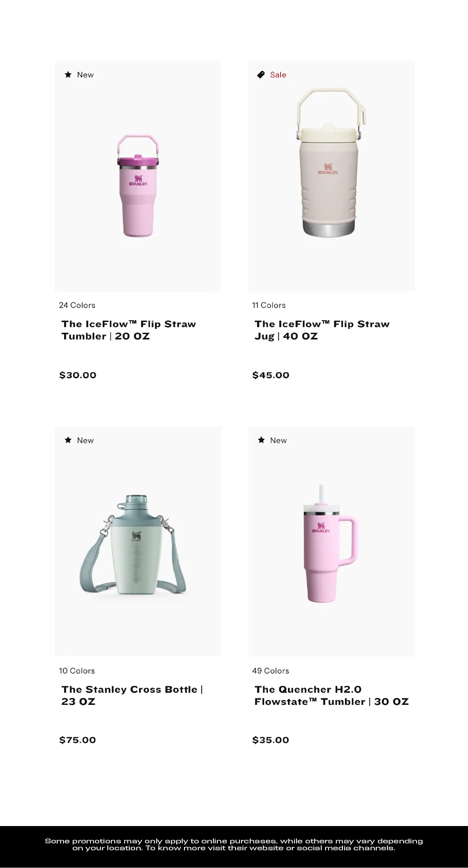
Task: Open the pink Quencher H2.0 Tumbler image
Action: [x=330, y=544]
